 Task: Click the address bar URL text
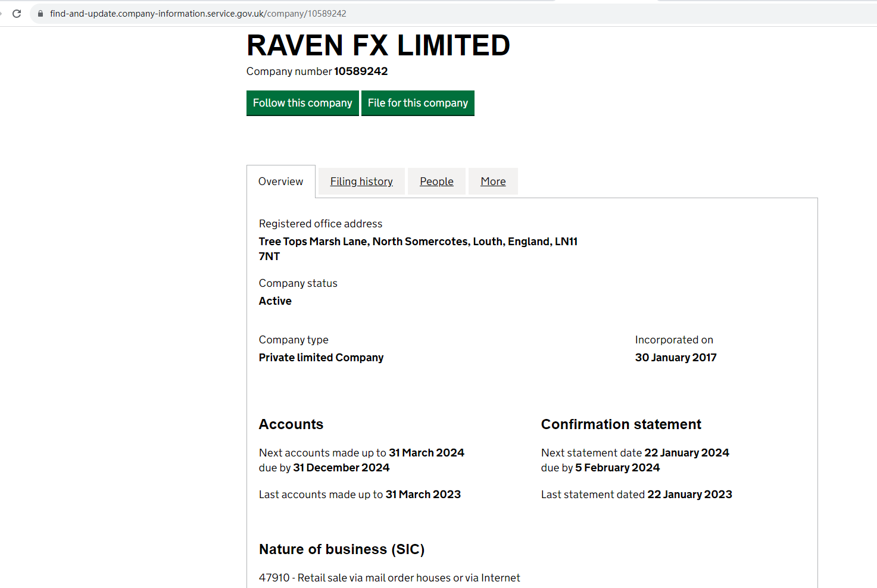coord(198,13)
